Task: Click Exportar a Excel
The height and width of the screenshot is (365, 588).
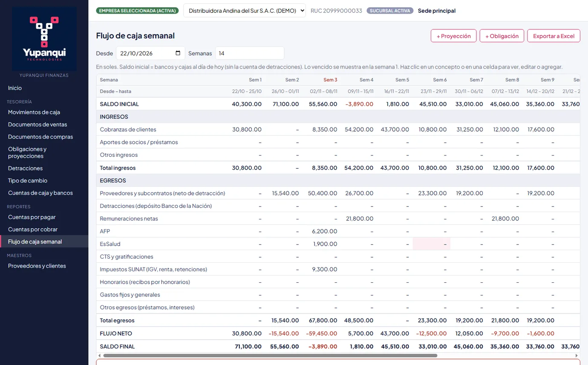Action: [x=554, y=36]
